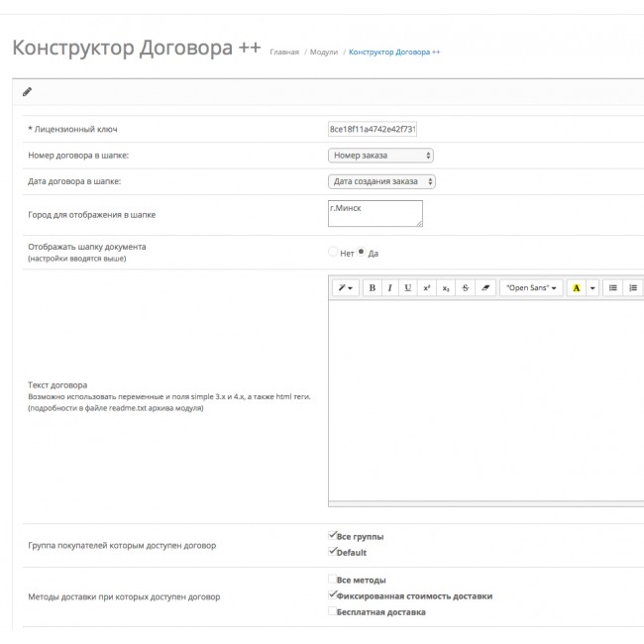Toggle strikethrough formatting
Viewport: 644px width, 644px height.
tap(465, 287)
